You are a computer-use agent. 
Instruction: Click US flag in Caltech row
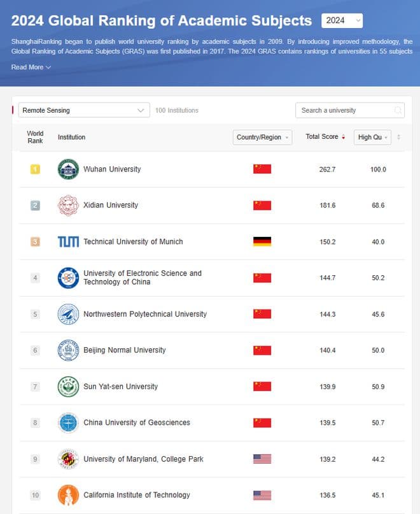point(262,495)
